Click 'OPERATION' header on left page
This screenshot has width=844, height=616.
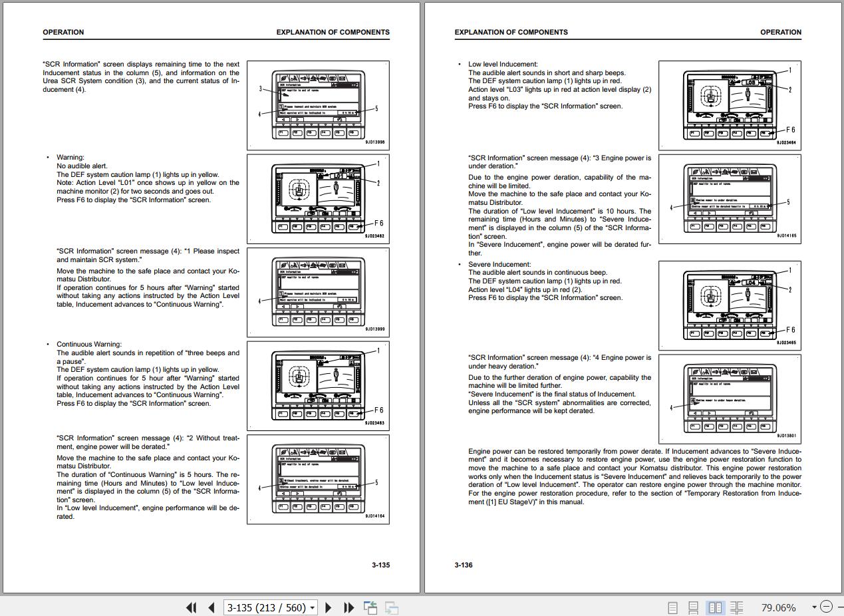(63, 32)
